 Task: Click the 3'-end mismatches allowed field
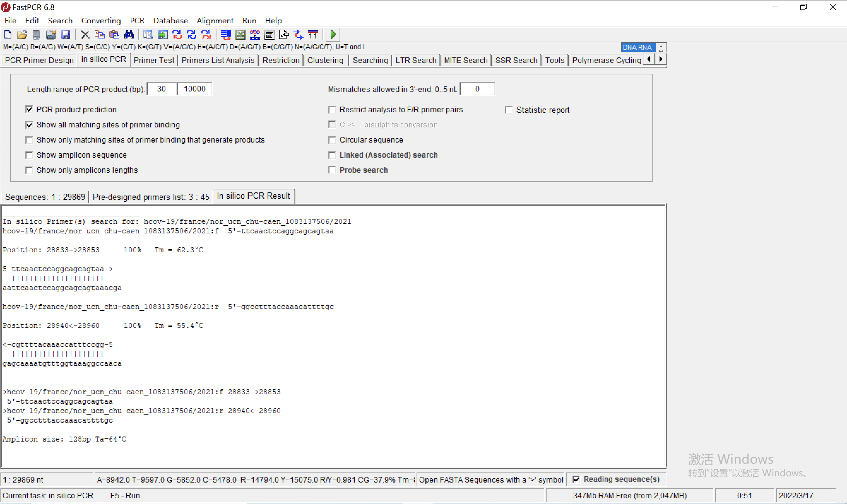(x=477, y=89)
